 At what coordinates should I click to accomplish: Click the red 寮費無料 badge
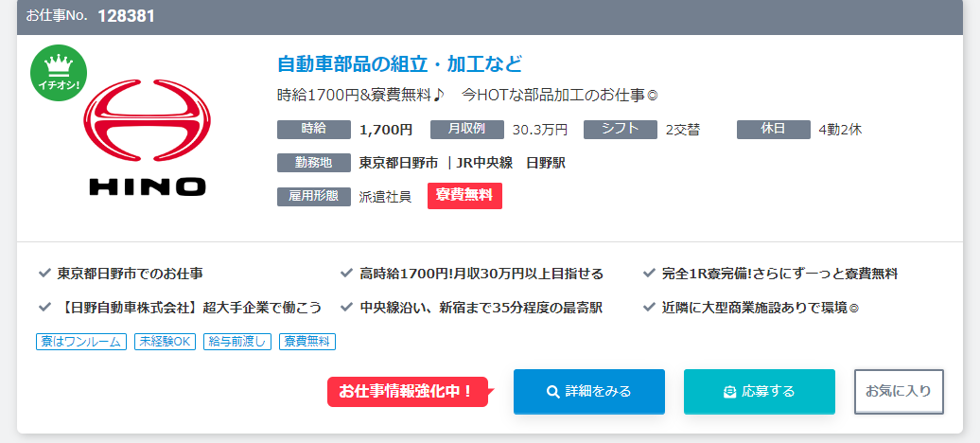(x=464, y=195)
